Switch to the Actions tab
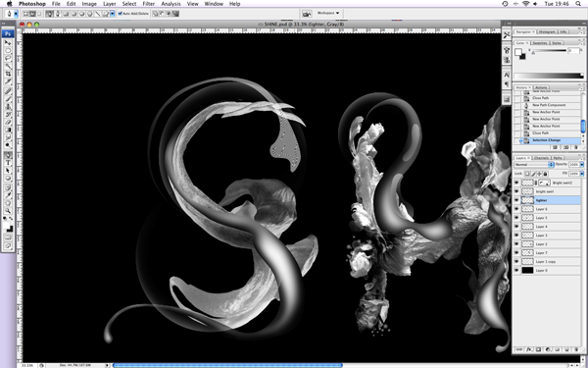The image size is (588, 368). tap(541, 87)
